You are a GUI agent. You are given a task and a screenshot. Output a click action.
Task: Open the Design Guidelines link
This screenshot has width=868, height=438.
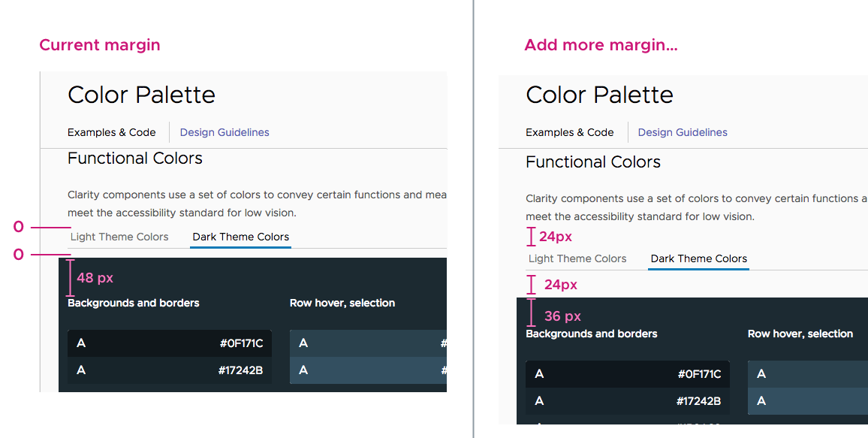(224, 132)
